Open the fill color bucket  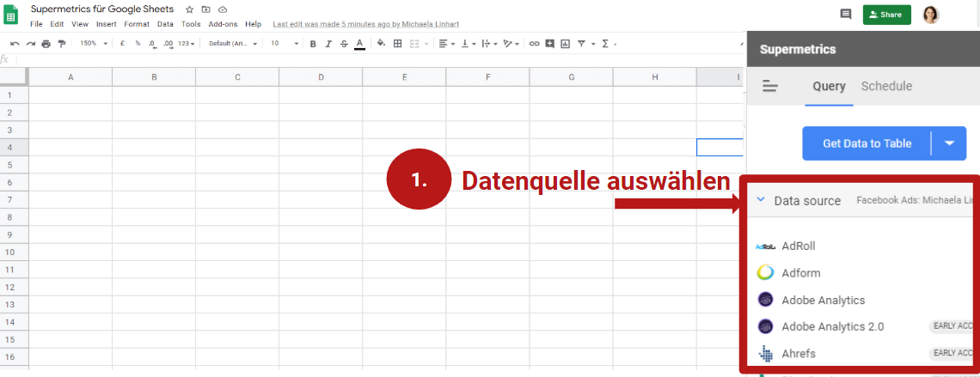click(381, 44)
